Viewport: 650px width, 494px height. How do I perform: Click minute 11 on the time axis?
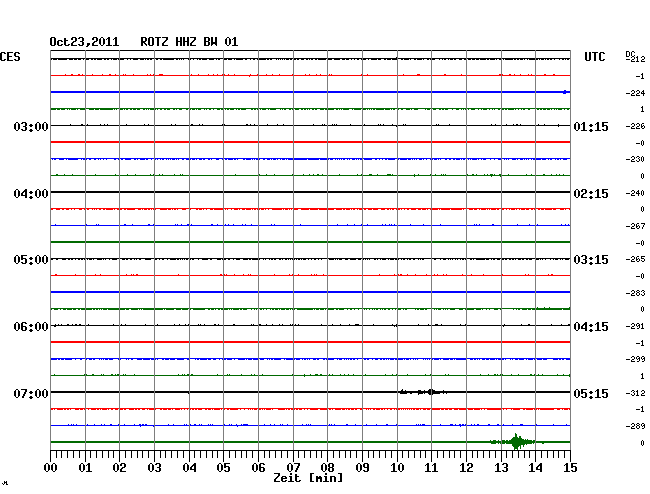coord(431,468)
